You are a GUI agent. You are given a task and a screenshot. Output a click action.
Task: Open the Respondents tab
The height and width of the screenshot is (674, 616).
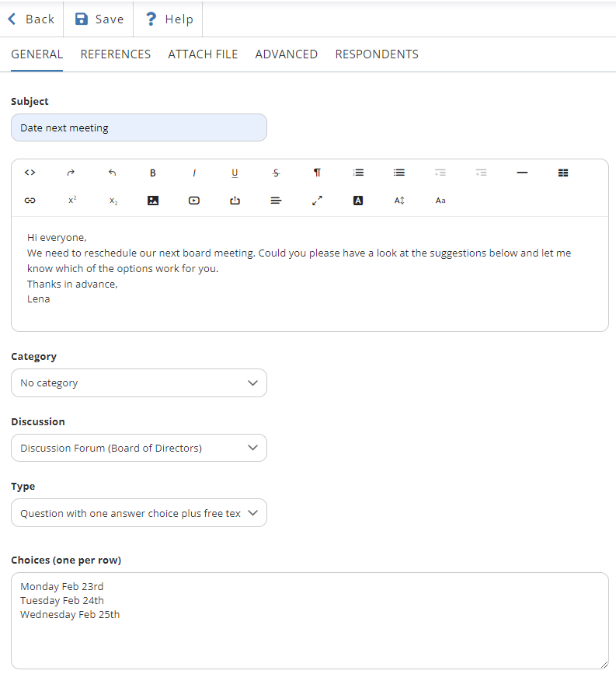pyautogui.click(x=377, y=54)
